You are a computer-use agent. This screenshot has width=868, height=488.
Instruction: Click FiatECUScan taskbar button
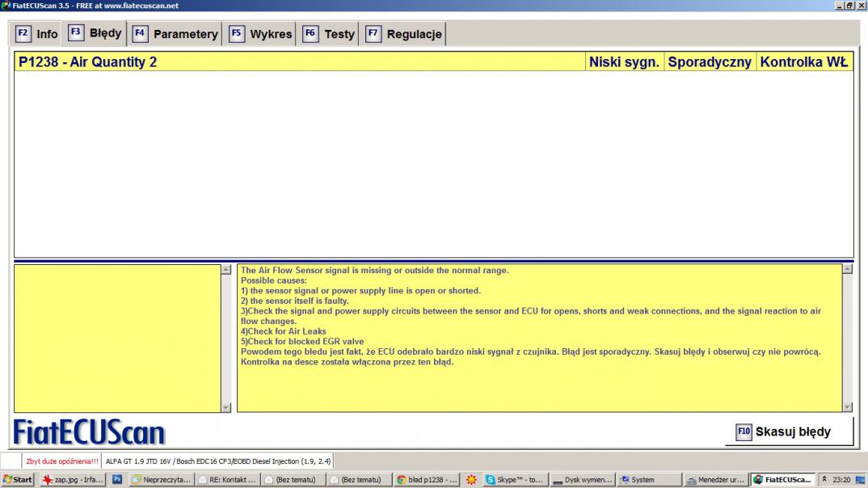click(x=783, y=480)
